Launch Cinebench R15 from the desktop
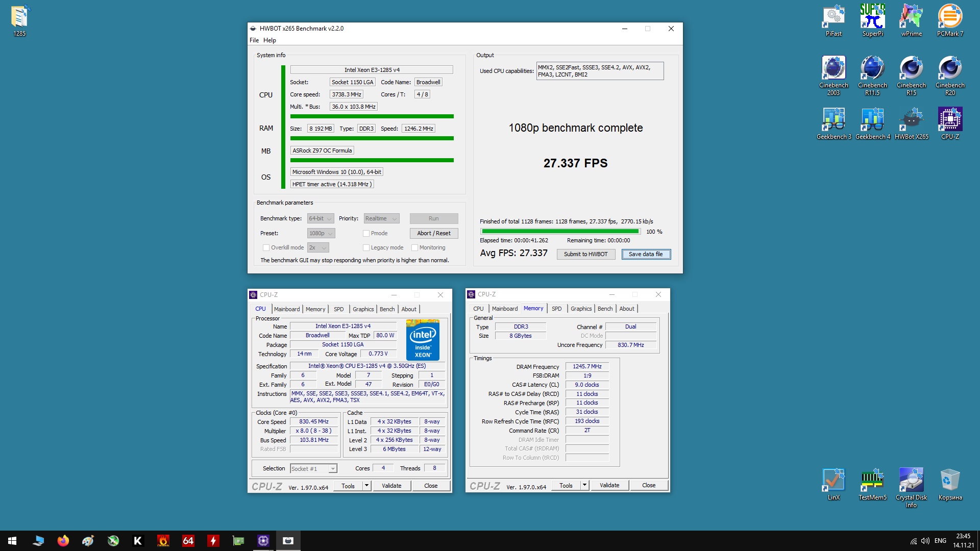 [911, 76]
